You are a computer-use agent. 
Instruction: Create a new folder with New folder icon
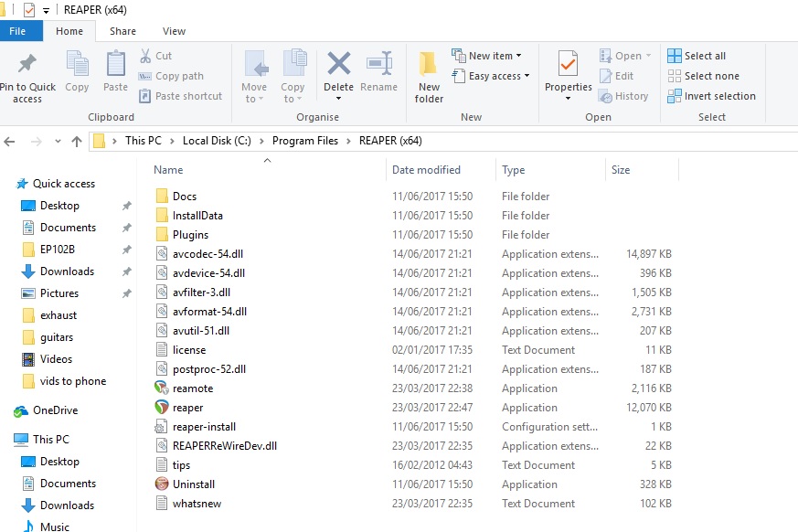coord(429,66)
